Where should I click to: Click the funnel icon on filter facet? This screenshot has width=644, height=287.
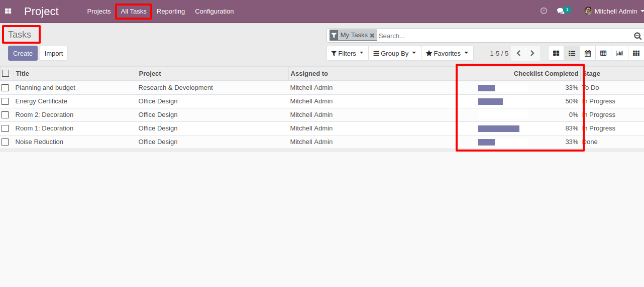click(334, 36)
